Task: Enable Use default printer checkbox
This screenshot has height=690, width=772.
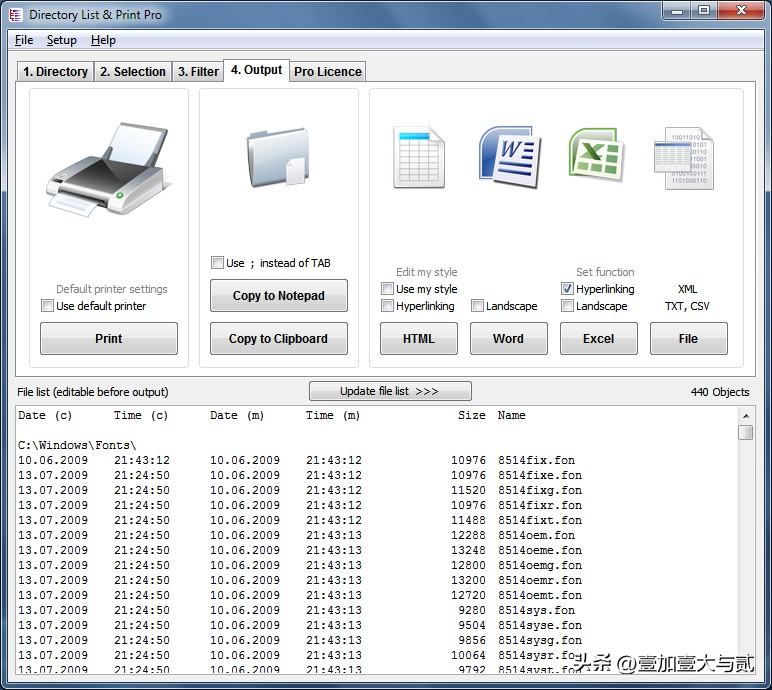Action: [x=47, y=306]
